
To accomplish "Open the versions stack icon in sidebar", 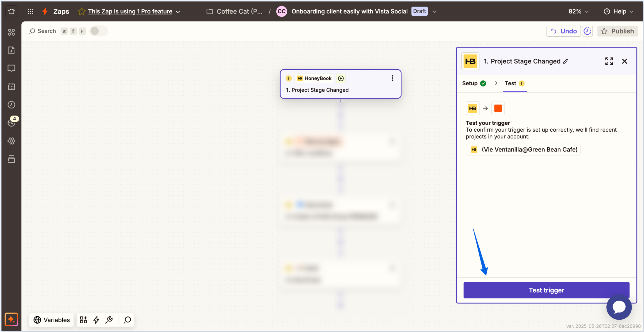I will point(11,159).
